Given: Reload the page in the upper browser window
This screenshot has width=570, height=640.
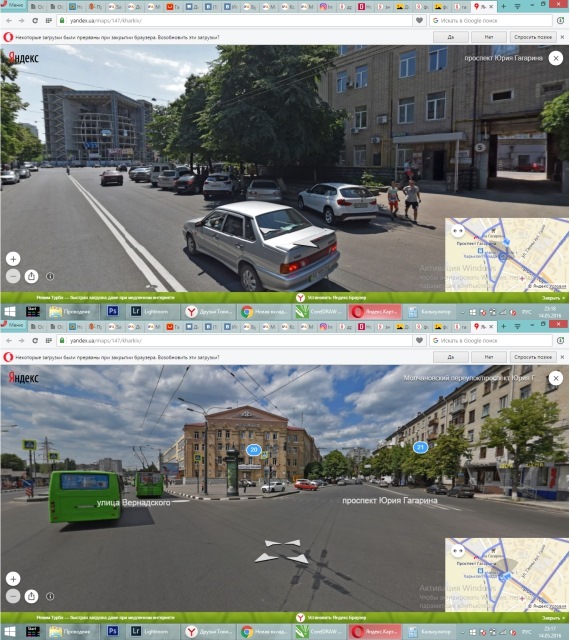Looking at the screenshot, I should click(35, 20).
